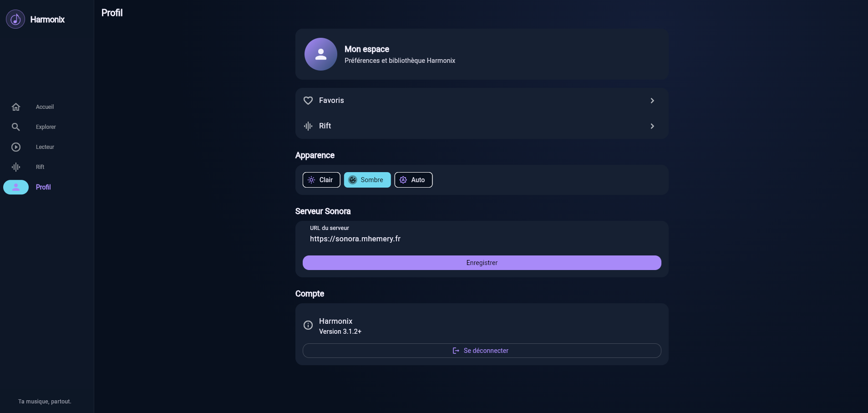
Task: Choose the Clair light theme
Action: (321, 180)
